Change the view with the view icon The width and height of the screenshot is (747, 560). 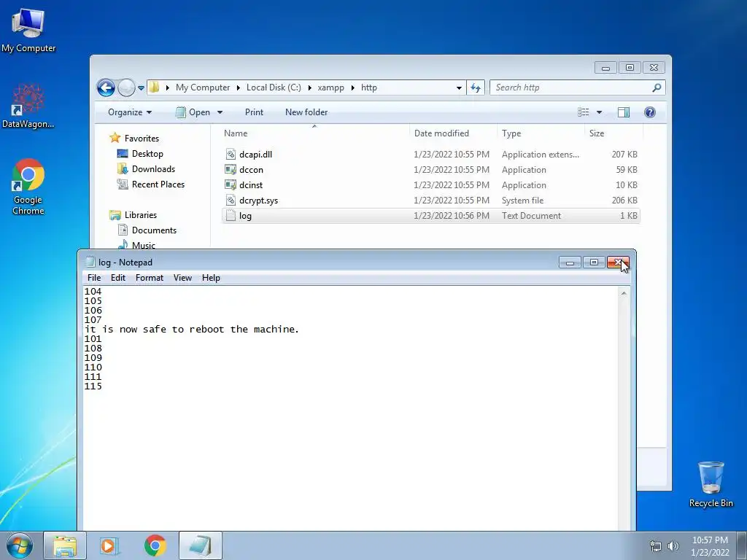pos(584,112)
